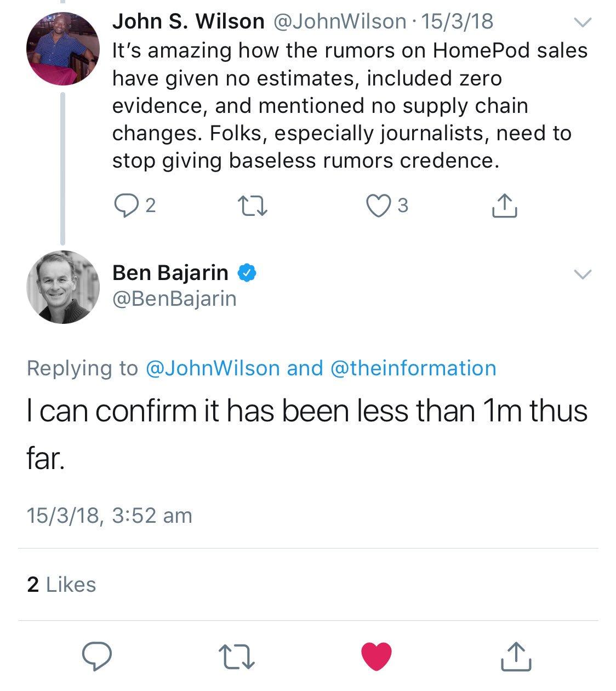
Task: Share John S. Wilson's tweet
Action: coord(504,206)
